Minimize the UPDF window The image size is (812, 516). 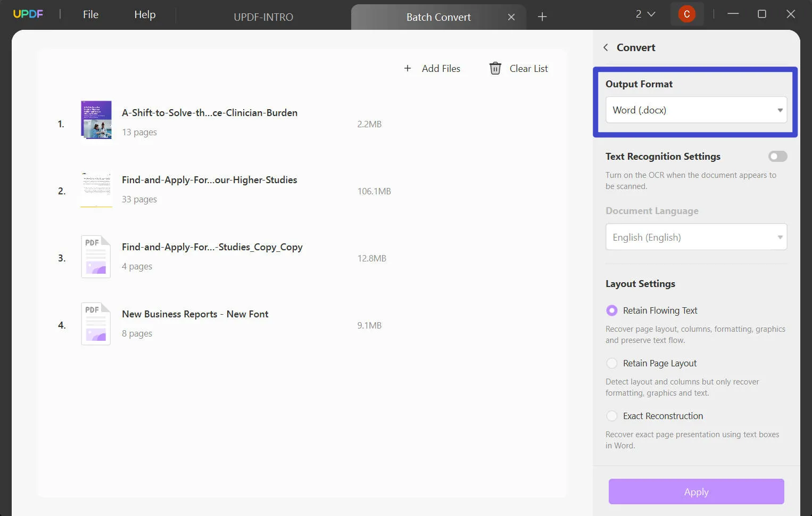[x=733, y=14]
